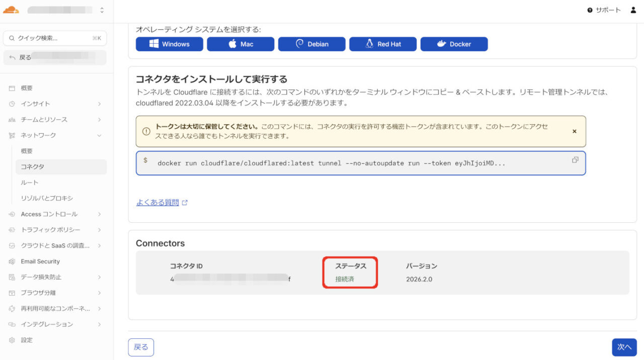Click the docker run command text box
644x360 pixels.
click(361, 163)
